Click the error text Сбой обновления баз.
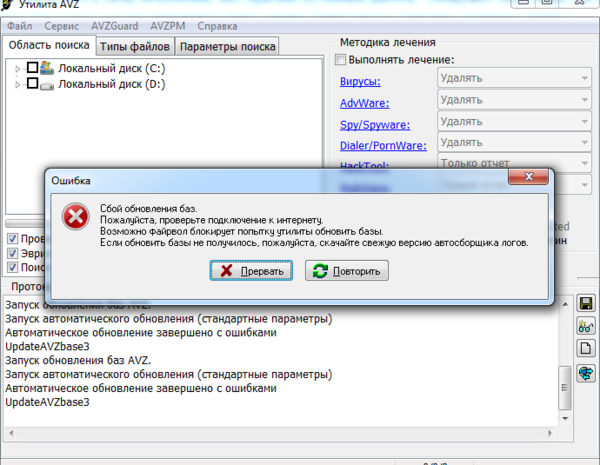This screenshot has height=465, width=600. click(x=148, y=209)
